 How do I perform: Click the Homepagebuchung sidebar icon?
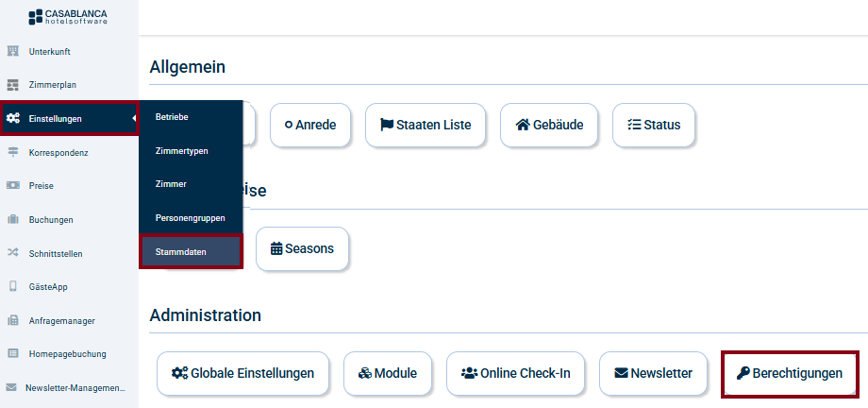tap(13, 353)
